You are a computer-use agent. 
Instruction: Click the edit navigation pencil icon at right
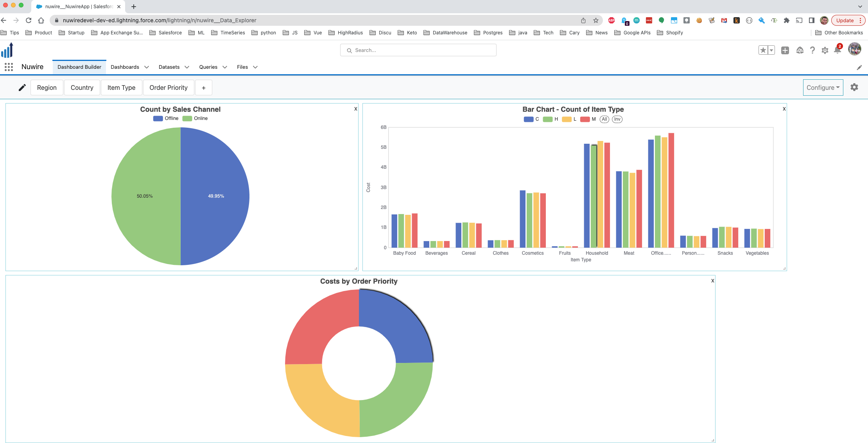(x=859, y=67)
